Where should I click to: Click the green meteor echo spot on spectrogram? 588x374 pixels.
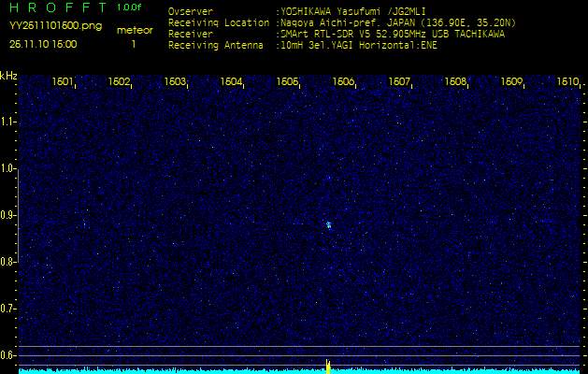pos(328,224)
